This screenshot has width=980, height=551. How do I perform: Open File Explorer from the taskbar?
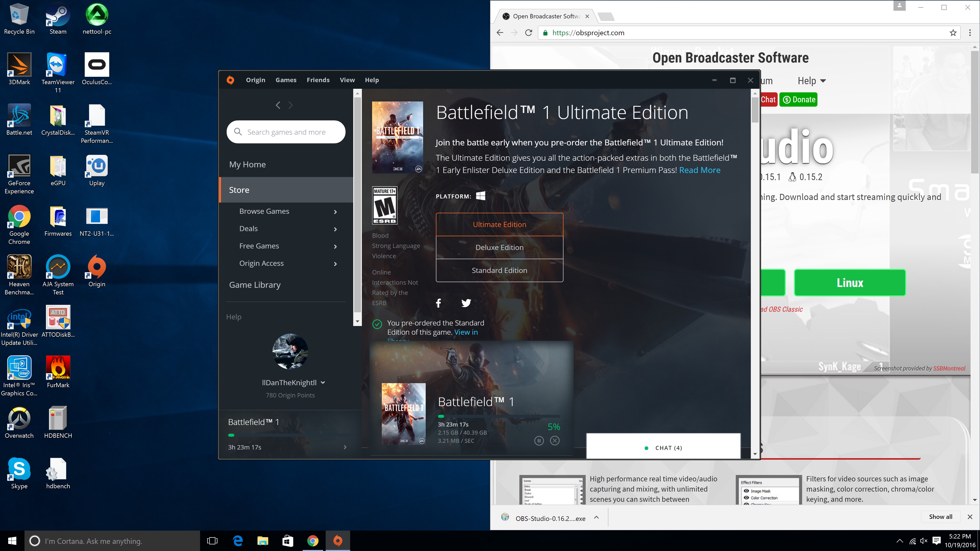click(263, 541)
